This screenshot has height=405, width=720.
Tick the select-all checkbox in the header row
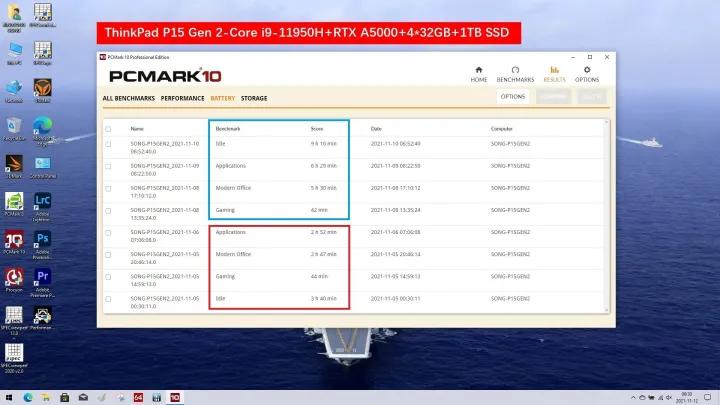(x=108, y=129)
